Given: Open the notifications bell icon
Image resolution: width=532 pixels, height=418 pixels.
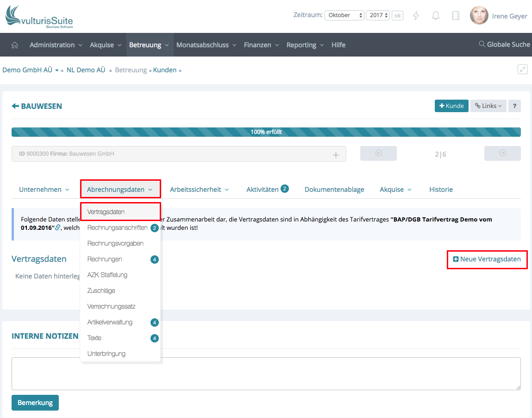Looking at the screenshot, I should tap(436, 15).
